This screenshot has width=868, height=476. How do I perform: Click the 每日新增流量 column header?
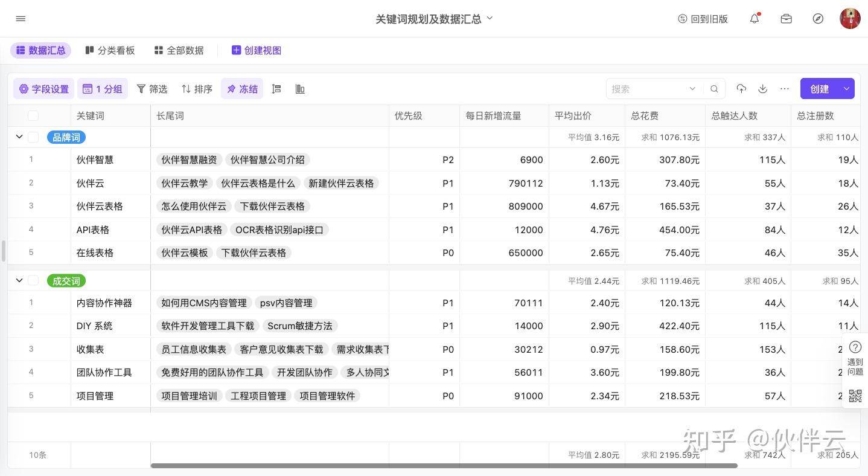505,115
